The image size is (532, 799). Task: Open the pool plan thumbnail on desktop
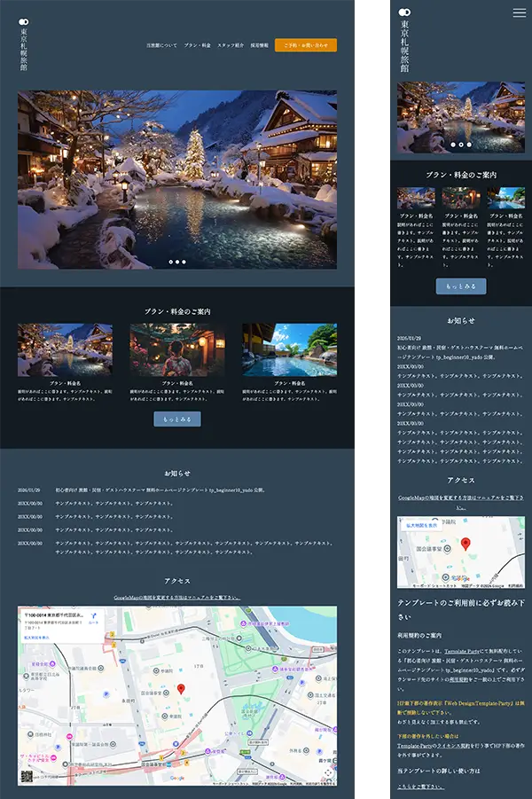(290, 349)
